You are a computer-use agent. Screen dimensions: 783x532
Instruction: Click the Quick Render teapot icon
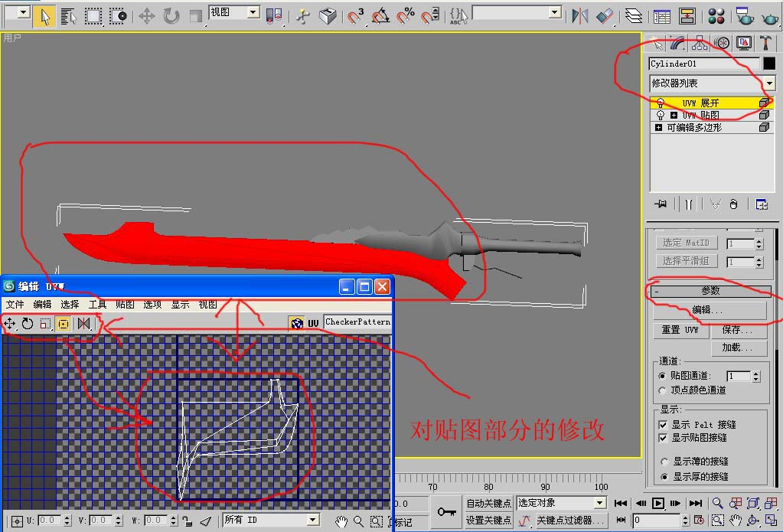click(770, 18)
